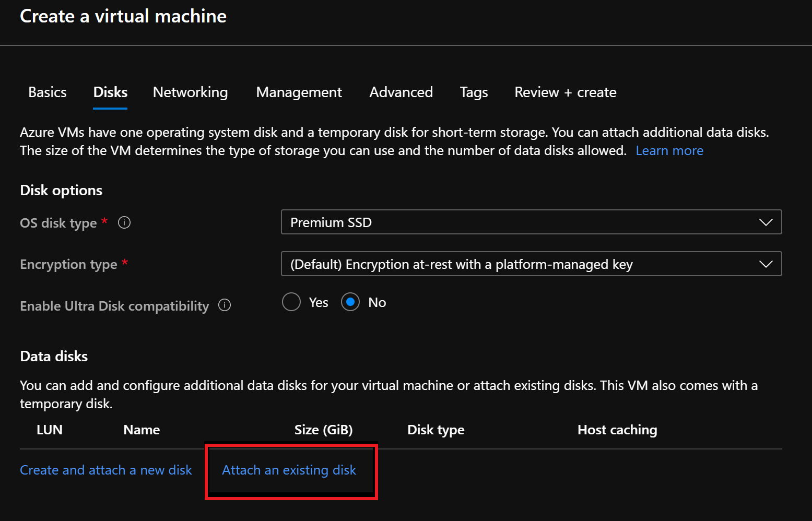812x521 pixels.
Task: Expand the Encryption type dropdown
Action: 531,264
